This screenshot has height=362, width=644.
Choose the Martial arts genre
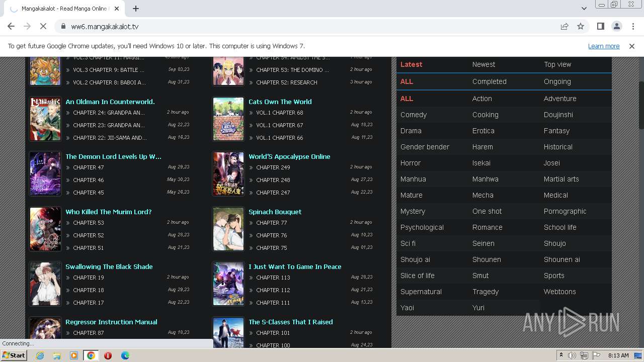point(561,179)
